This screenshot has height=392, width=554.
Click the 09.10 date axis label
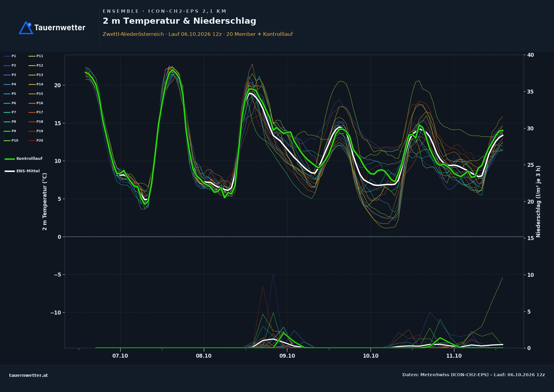tap(287, 356)
